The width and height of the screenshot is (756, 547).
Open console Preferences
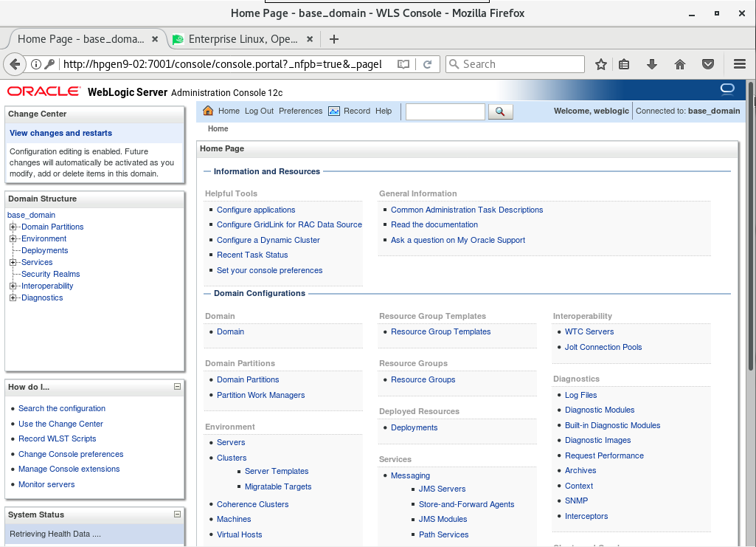(300, 111)
